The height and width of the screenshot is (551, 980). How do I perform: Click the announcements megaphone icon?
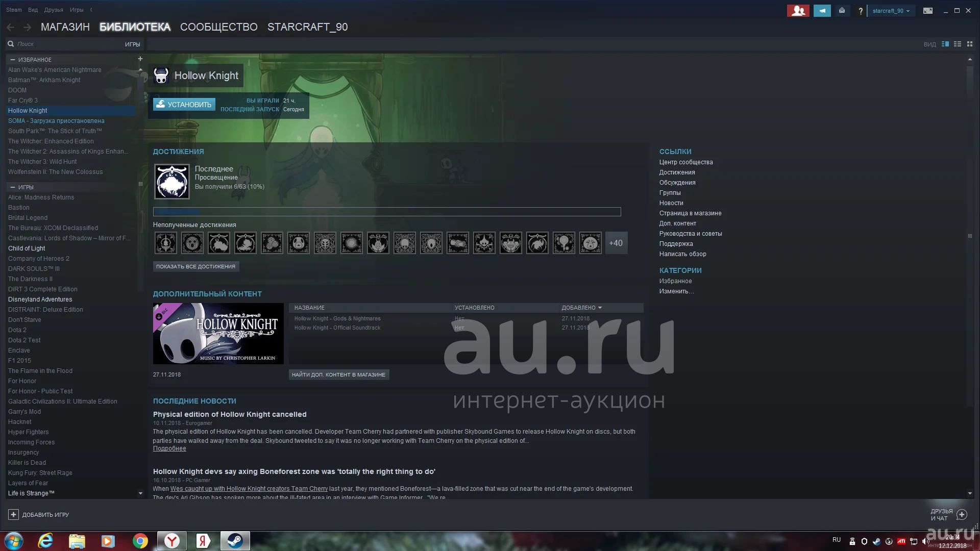(x=822, y=11)
